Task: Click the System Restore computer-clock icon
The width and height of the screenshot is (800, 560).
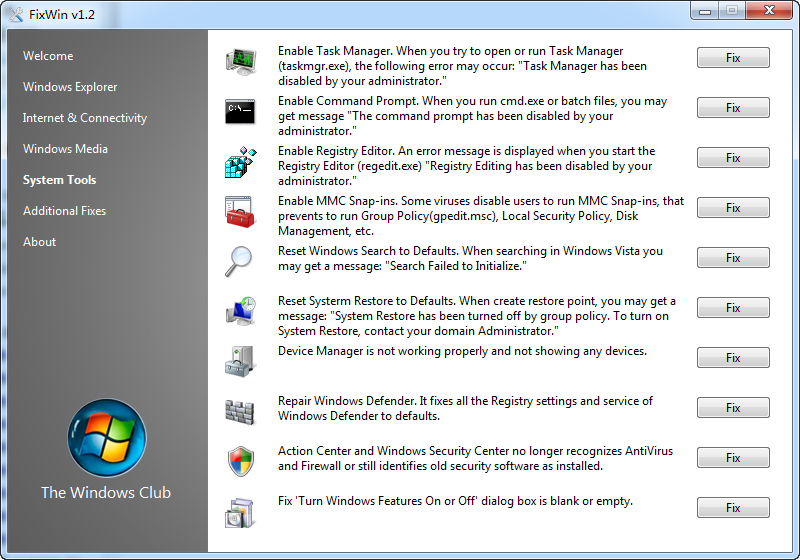Action: [241, 311]
